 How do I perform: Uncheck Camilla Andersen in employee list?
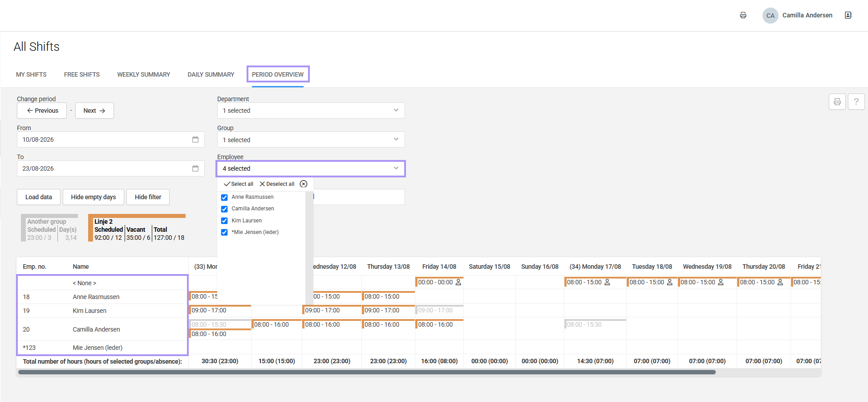[224, 209]
